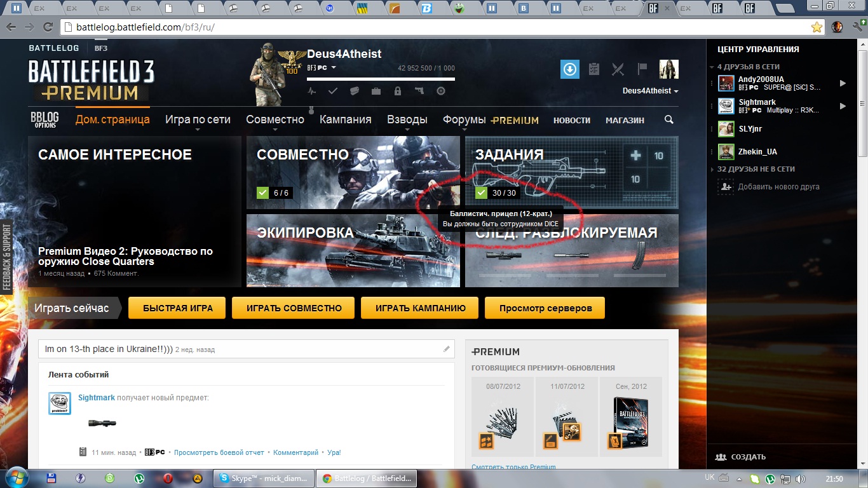Open Windows Start orb
868x488 pixels.
(16, 478)
